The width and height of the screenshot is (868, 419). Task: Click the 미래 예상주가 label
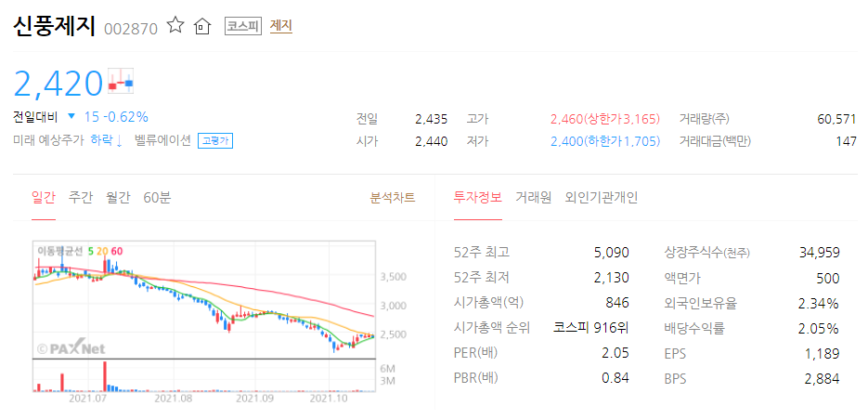click(48, 141)
